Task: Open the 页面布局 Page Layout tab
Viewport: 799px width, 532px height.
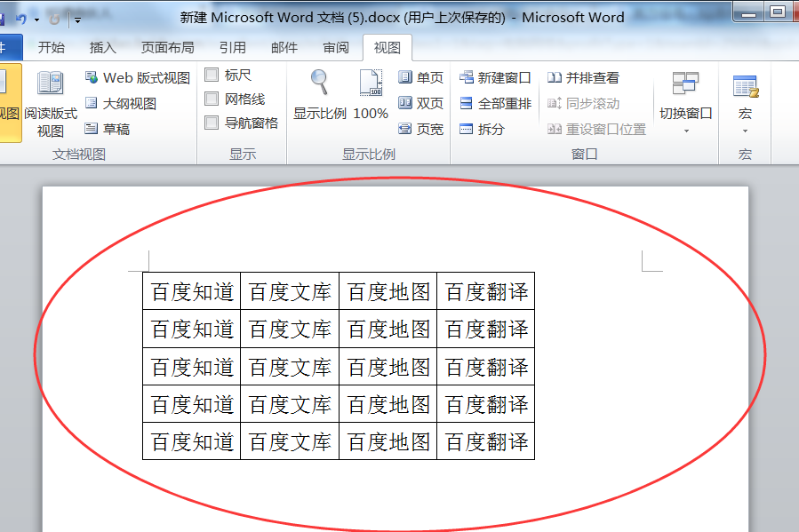Action: (168, 47)
